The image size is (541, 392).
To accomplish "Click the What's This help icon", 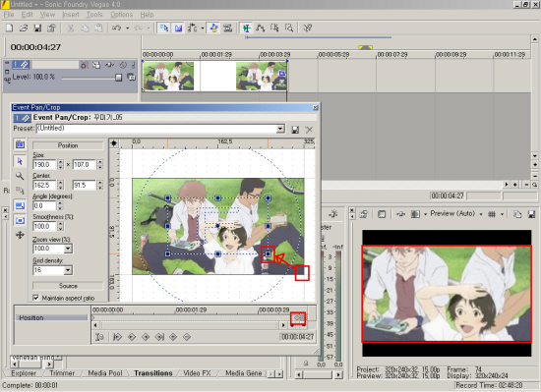I will 308,28.
